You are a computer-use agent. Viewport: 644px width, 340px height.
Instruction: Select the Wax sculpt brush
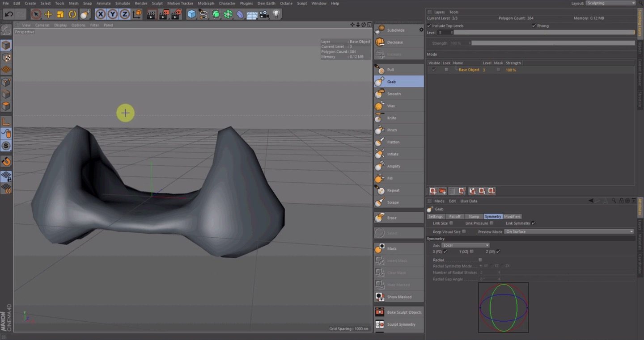click(x=399, y=106)
